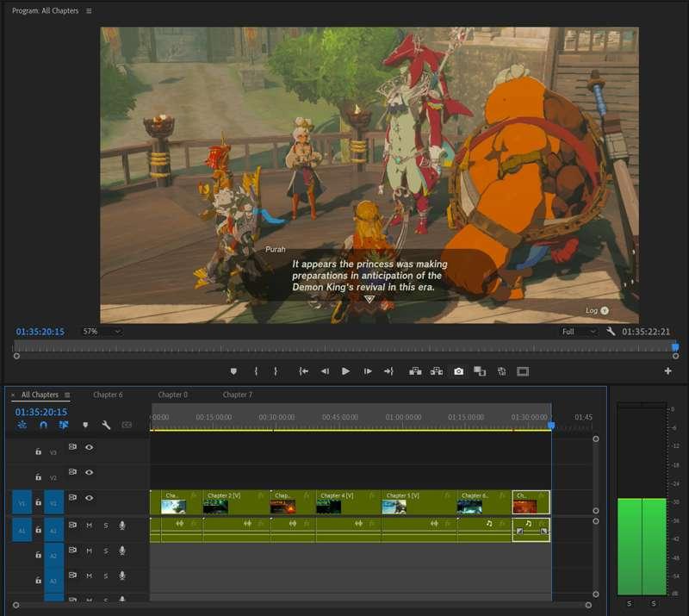Viewport: 689px width, 616px height.
Task: Solo track A2
Action: coord(106,551)
